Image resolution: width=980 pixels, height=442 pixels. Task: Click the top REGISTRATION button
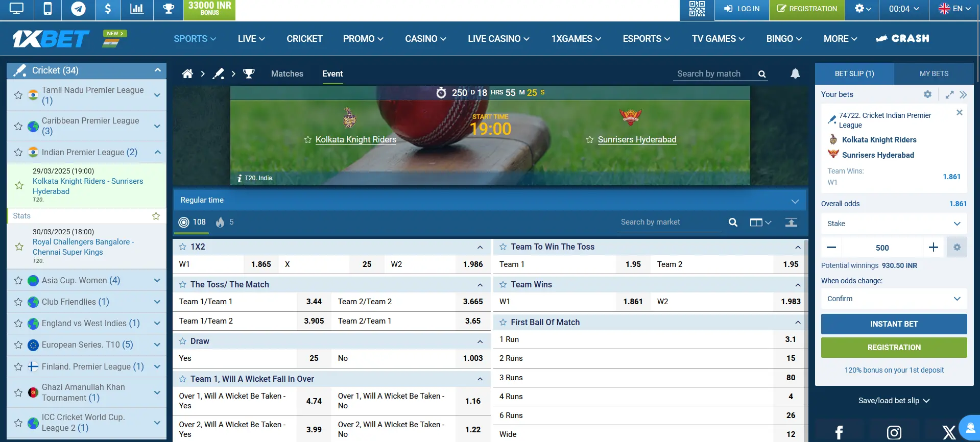[x=807, y=9]
